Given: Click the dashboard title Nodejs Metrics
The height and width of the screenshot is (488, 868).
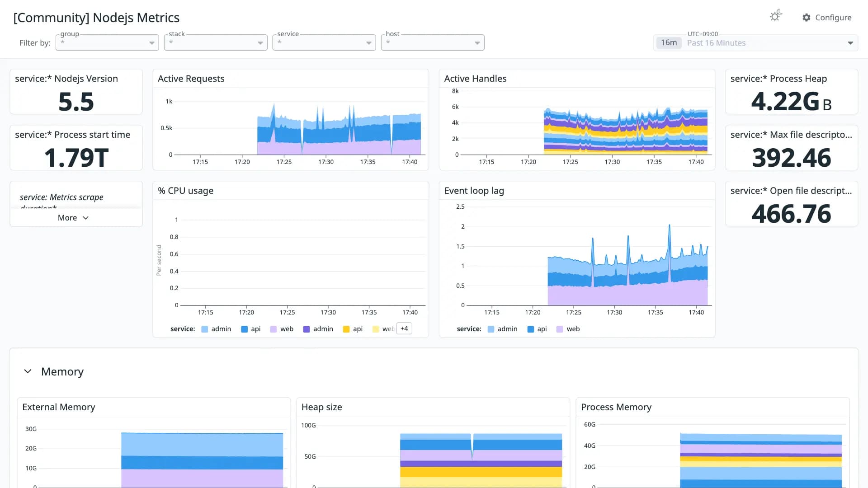Looking at the screenshot, I should tap(96, 18).
